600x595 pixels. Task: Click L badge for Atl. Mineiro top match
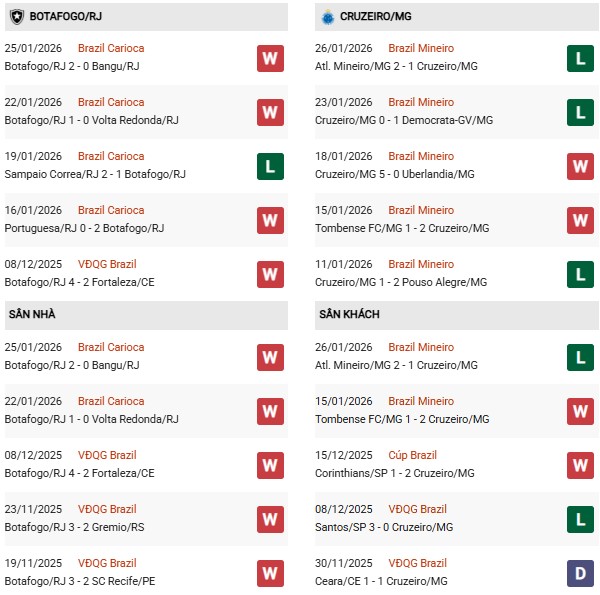(580, 58)
